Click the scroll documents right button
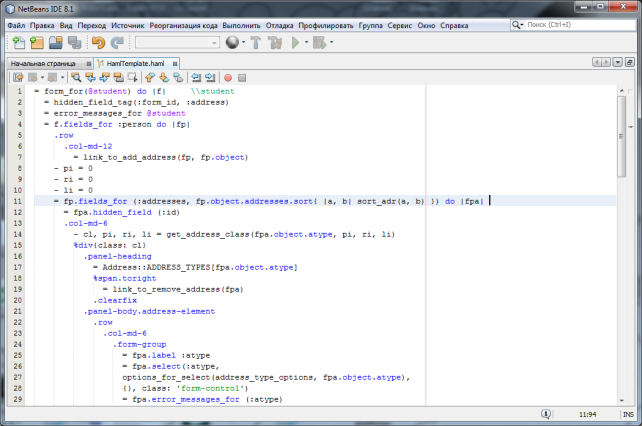The image size is (642, 426). point(606,62)
